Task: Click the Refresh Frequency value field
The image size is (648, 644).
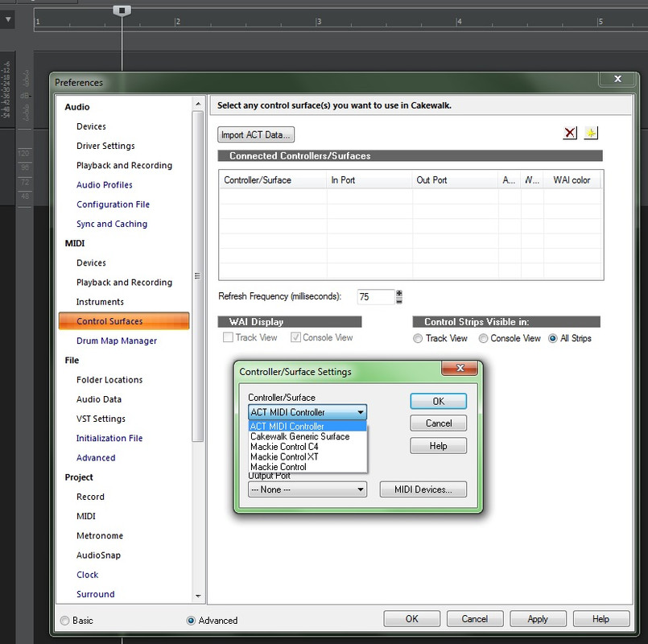Action: 376,297
